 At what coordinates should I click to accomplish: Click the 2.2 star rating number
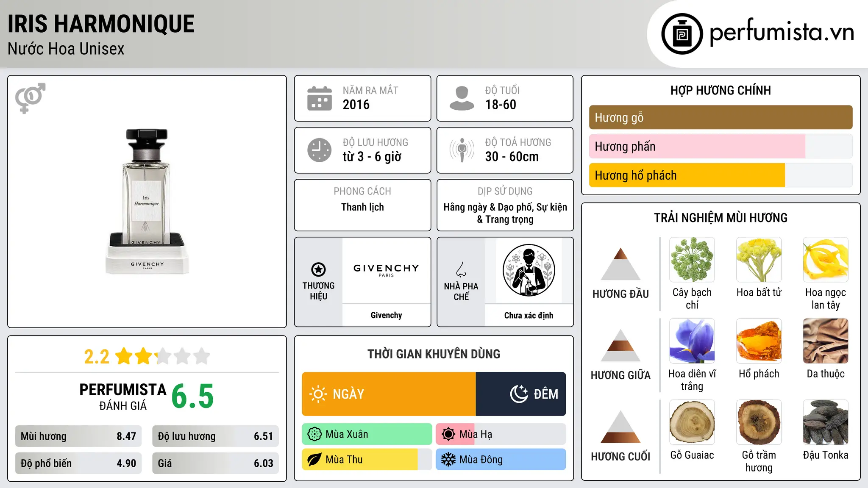coord(97,357)
